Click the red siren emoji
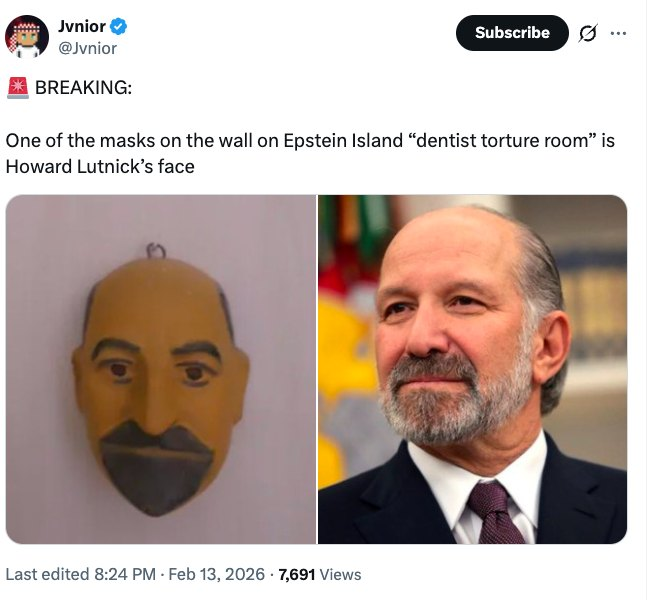664x600 pixels. (x=17, y=87)
